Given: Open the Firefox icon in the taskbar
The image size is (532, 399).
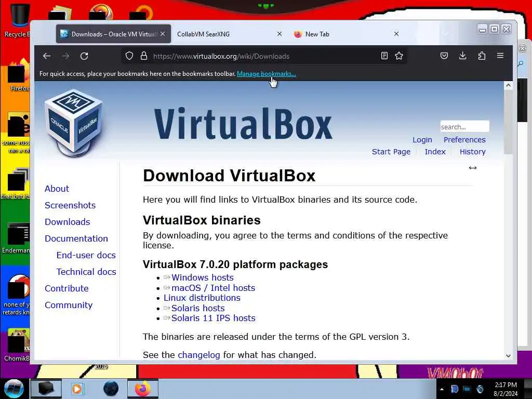Looking at the screenshot, I should click(x=143, y=389).
